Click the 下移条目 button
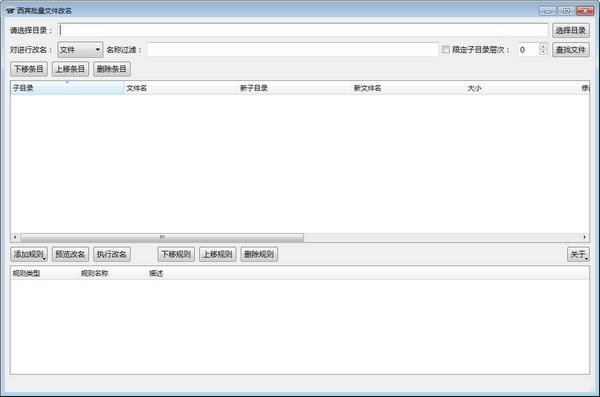The height and width of the screenshot is (397, 600). point(29,69)
